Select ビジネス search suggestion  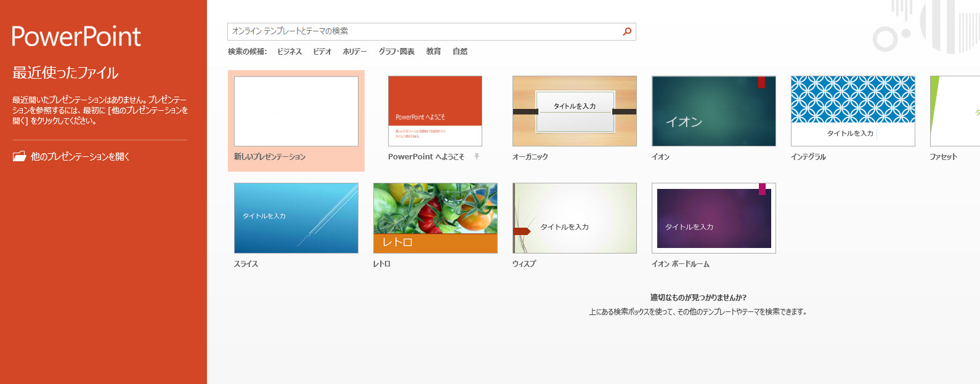(x=290, y=52)
